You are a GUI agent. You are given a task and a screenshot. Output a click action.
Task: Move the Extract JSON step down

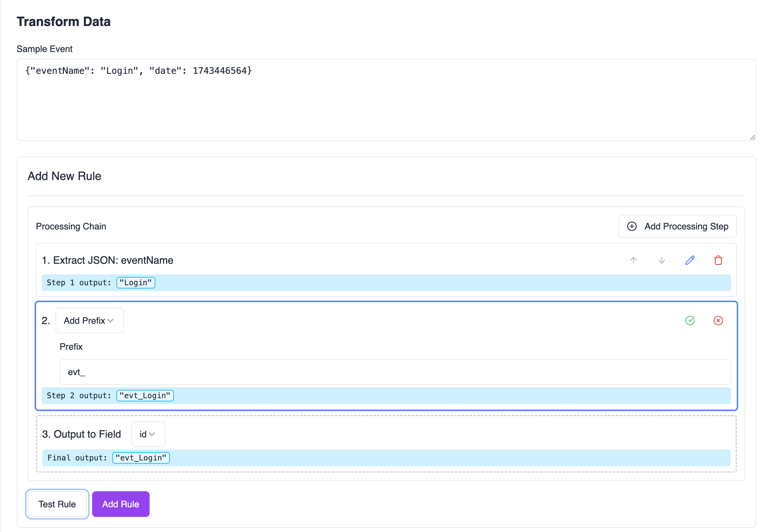tap(661, 260)
